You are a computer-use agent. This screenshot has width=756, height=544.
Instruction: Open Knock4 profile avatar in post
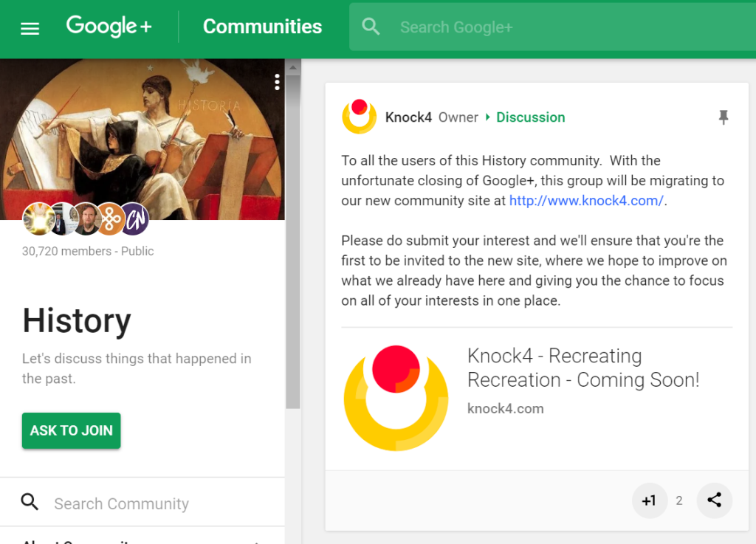pos(360,117)
